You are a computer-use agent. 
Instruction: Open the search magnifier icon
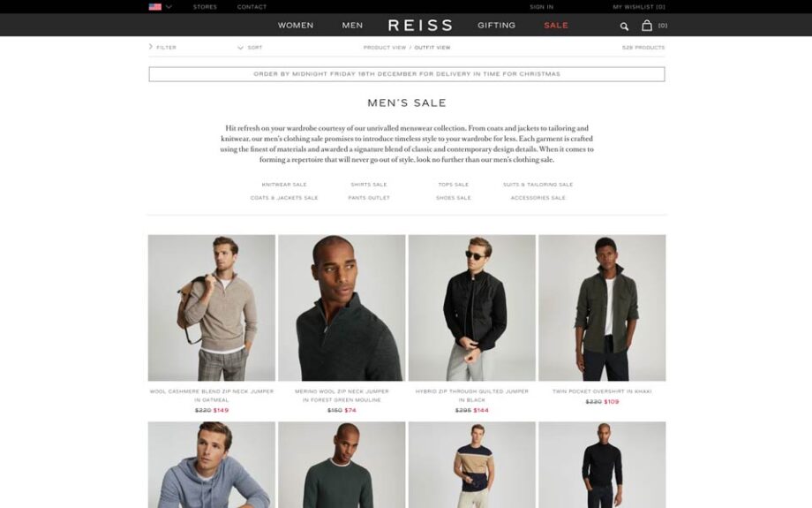(x=624, y=26)
